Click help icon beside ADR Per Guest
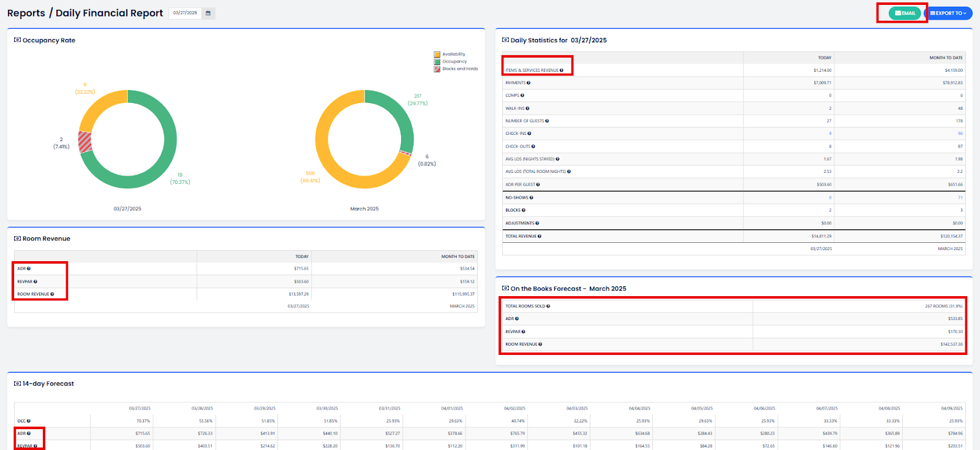 pyautogui.click(x=538, y=185)
